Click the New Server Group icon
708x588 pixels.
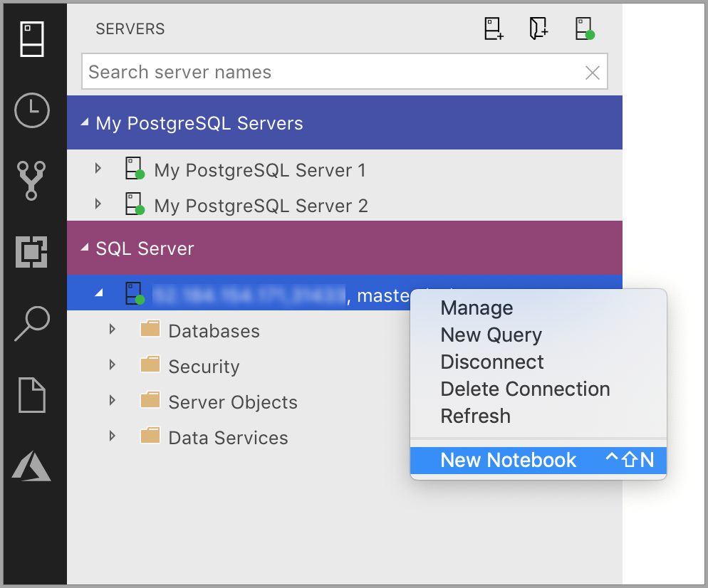pos(538,28)
